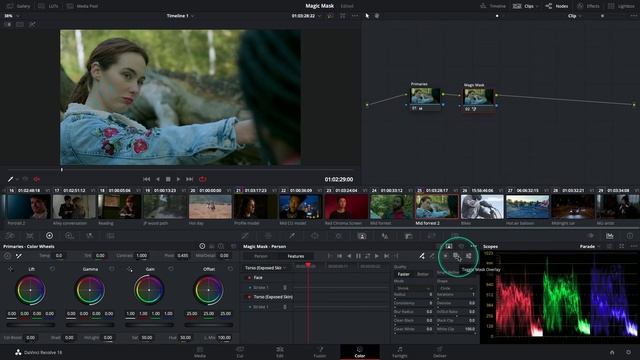This screenshot has height=360, width=640.
Task: Open the Scopes palette icon
Action: tap(610, 236)
